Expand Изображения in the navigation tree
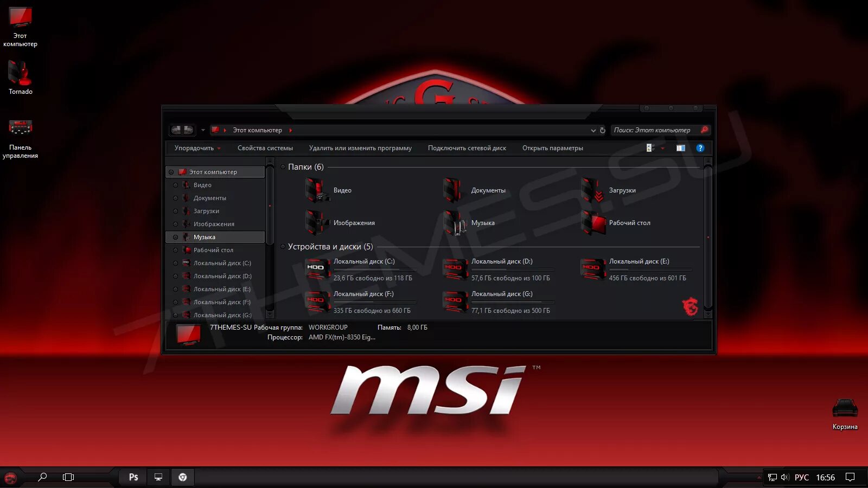 coord(175,224)
